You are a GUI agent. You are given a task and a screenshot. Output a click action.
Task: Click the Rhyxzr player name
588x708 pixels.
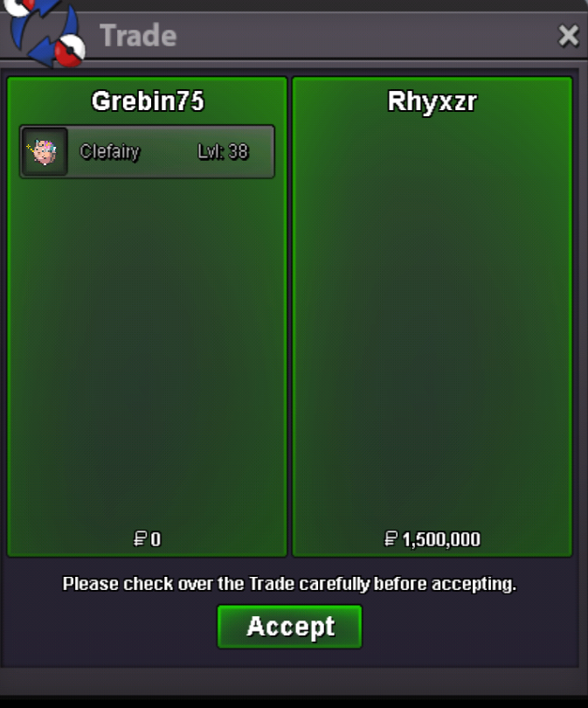tap(432, 101)
